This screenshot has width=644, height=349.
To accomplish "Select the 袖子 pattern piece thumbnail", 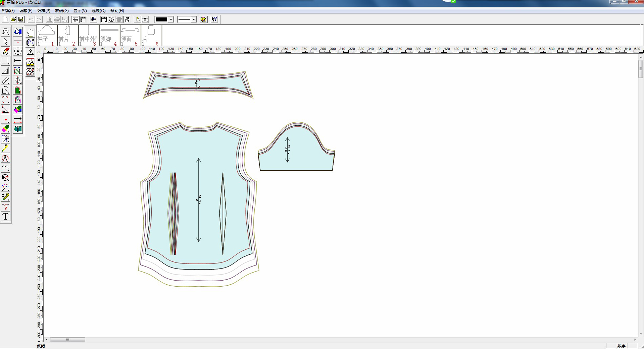I will (x=47, y=35).
